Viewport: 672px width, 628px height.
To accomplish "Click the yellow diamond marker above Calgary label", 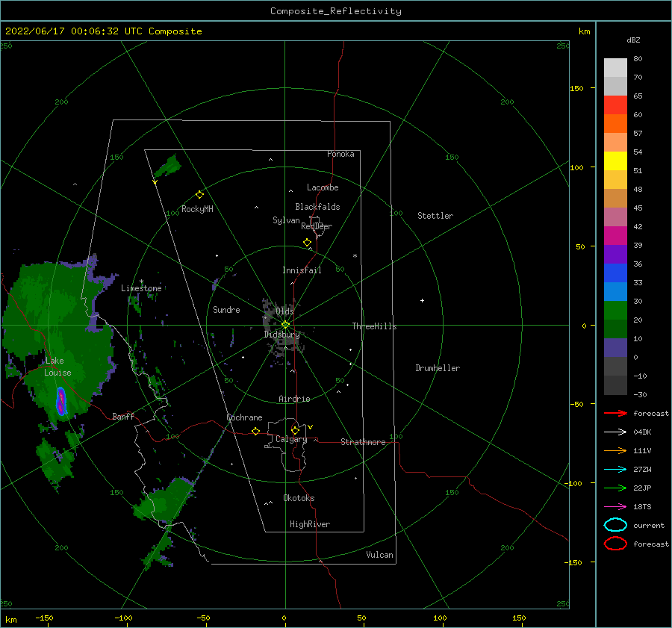I will 295,430.
